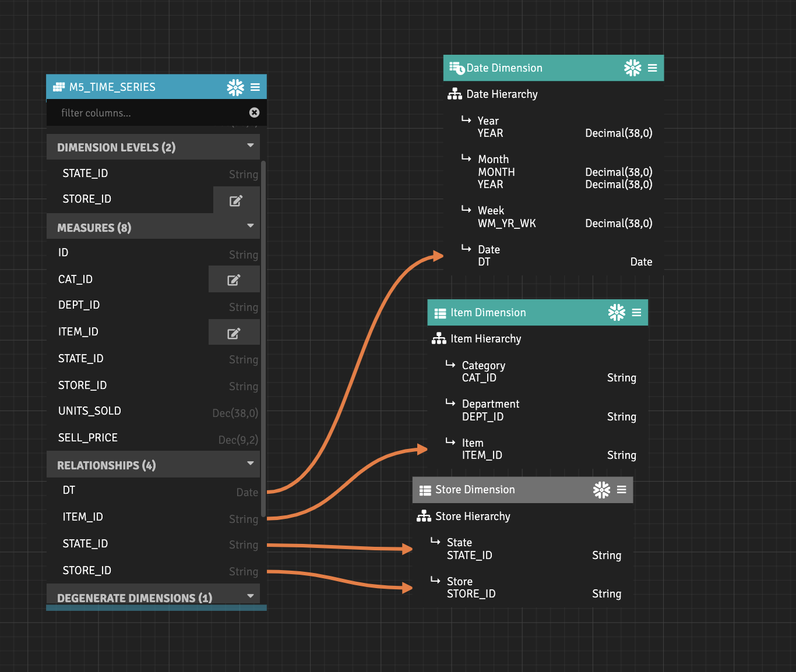Click the Snowflake icon on Item Dimension header

click(x=617, y=312)
